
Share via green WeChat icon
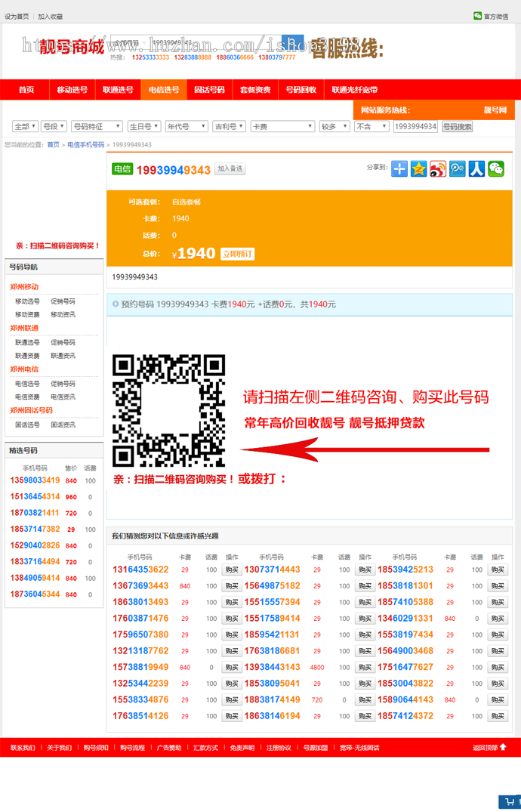pyautogui.click(x=496, y=169)
